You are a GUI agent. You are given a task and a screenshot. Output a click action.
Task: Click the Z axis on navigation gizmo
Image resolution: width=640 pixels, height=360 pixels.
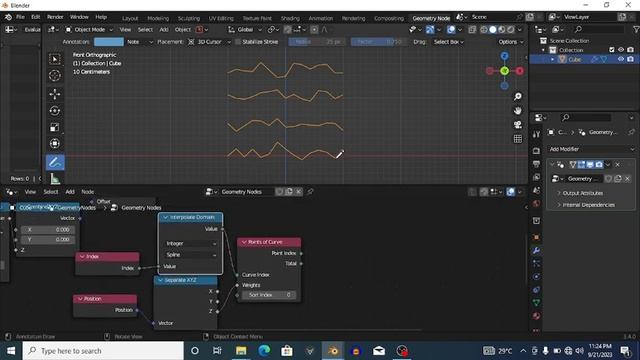[504, 56]
